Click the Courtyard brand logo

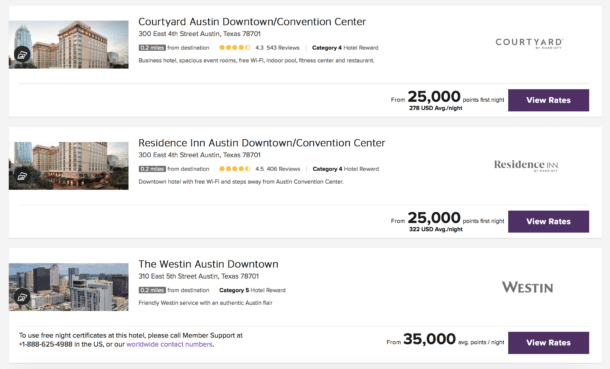(529, 43)
